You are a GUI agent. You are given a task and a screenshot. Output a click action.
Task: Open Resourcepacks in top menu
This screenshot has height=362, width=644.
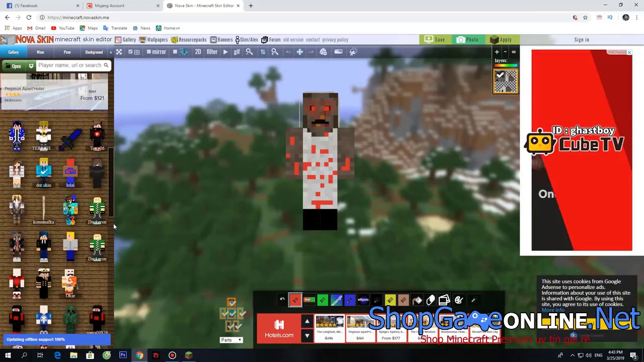click(189, 40)
